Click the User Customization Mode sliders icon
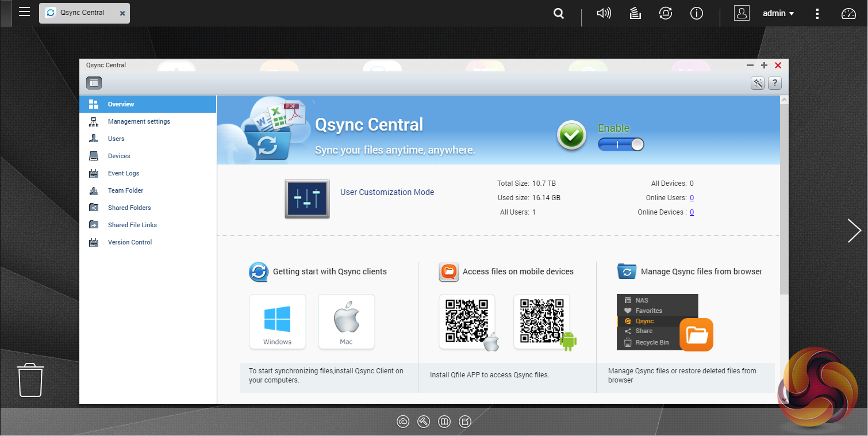Screen dimensions: 868x436 308,199
